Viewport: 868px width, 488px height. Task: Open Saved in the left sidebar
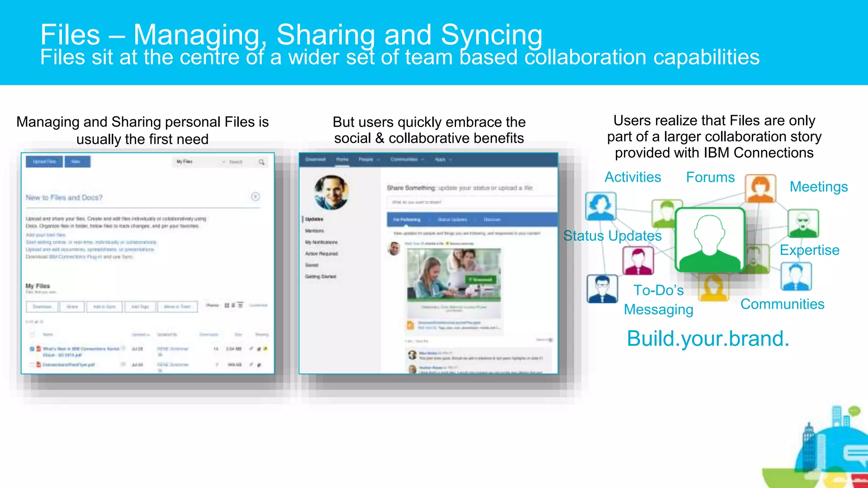[x=312, y=265]
